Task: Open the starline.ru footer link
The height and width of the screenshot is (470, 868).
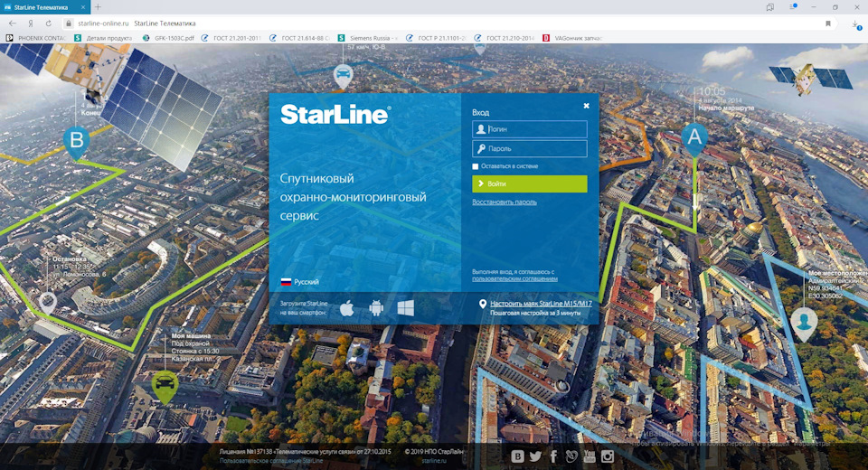Action: click(x=434, y=461)
